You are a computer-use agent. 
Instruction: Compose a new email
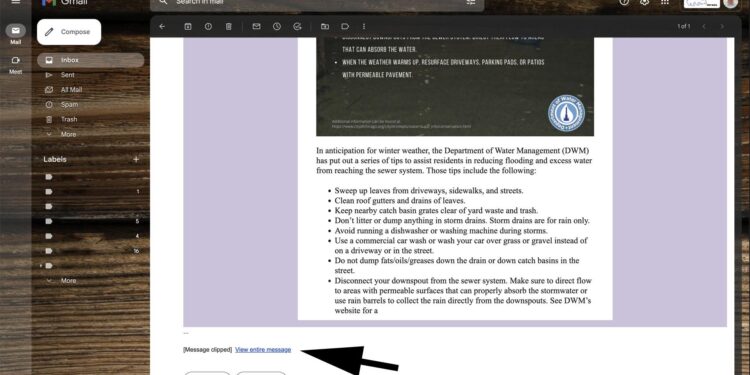69,32
